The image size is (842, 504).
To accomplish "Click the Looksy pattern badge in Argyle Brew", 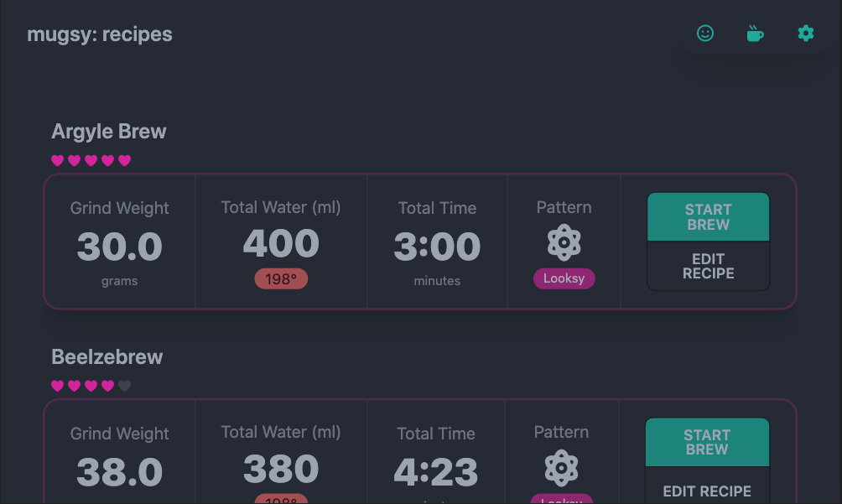I will click(x=564, y=278).
